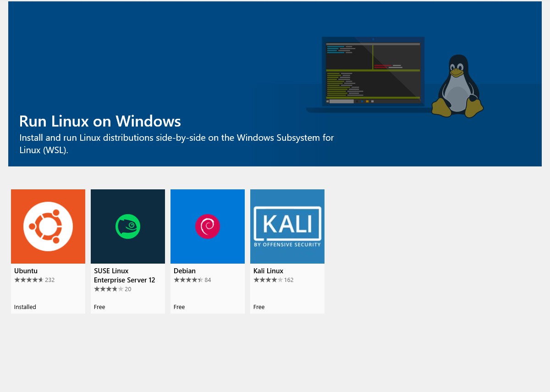Open the Ubuntu title link

pos(26,271)
